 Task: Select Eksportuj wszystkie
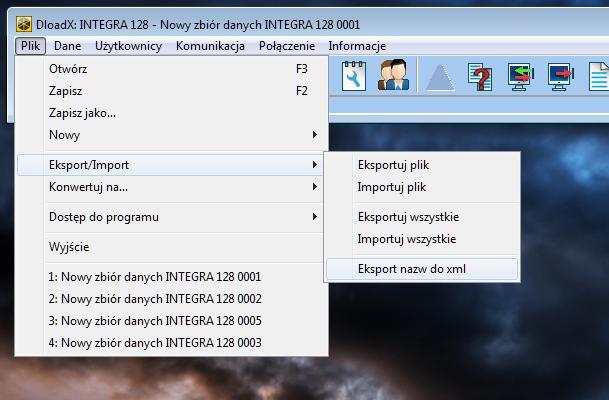click(422, 217)
